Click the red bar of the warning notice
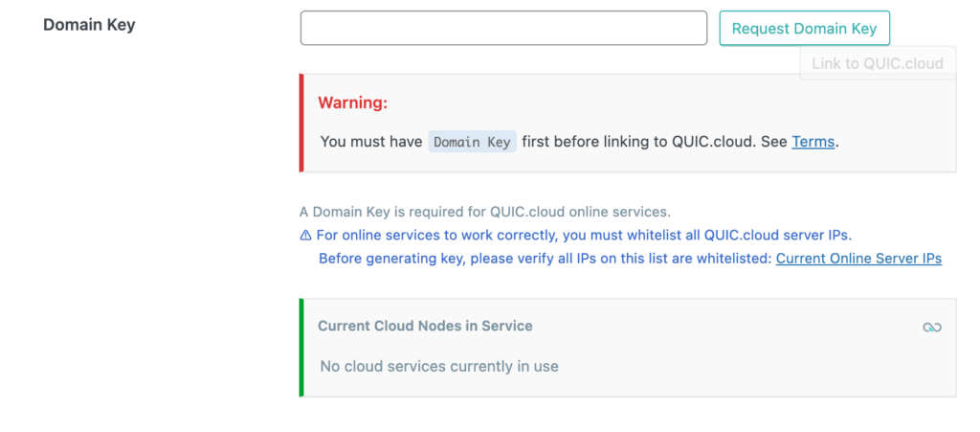980x432 pixels. tap(301, 123)
